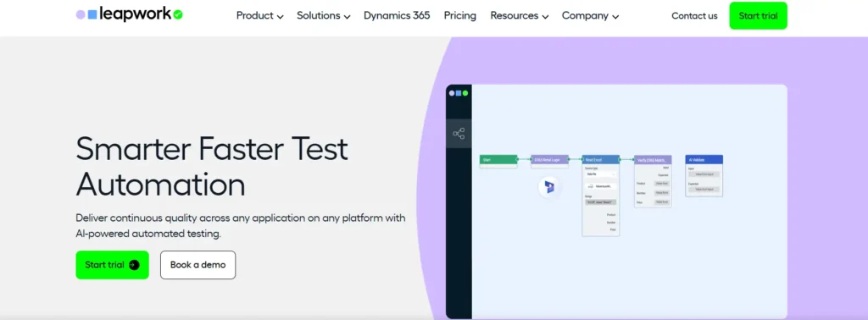Open the Pricing page

(x=460, y=15)
